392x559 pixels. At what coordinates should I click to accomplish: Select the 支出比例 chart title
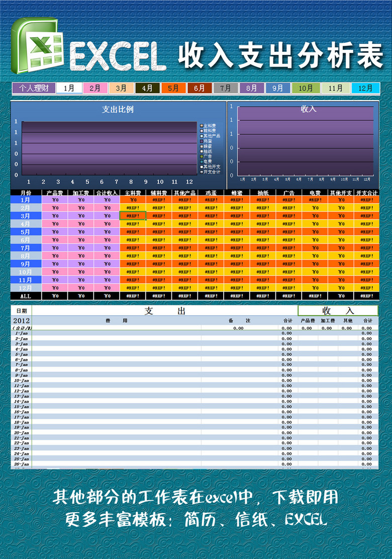click(x=118, y=110)
